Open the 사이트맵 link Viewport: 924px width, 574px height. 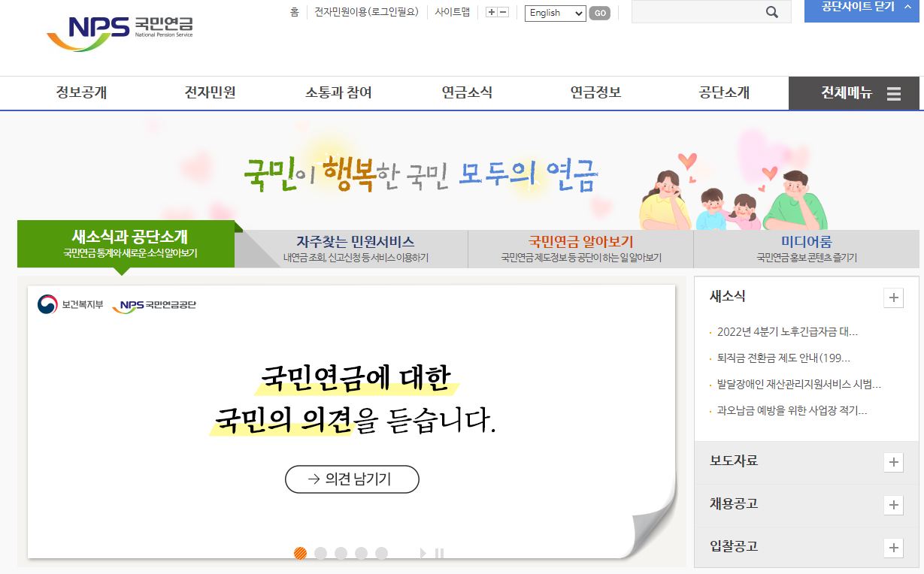452,12
